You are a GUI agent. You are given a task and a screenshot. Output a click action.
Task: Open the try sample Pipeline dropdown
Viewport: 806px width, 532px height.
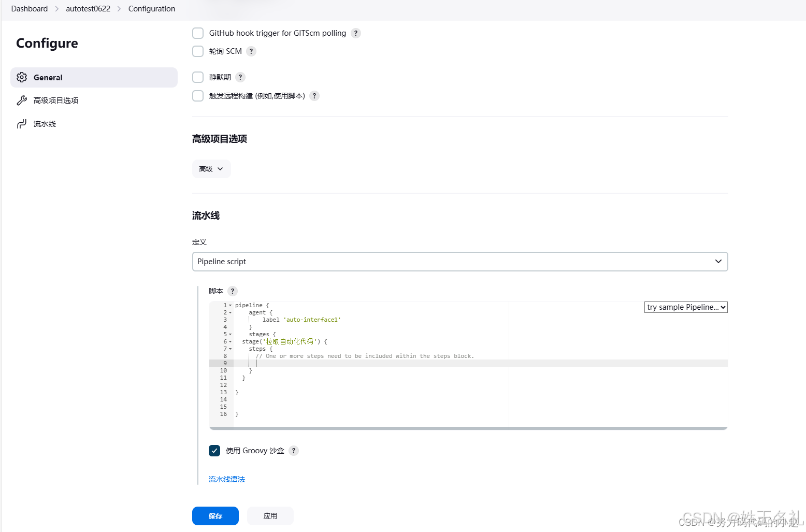point(686,307)
